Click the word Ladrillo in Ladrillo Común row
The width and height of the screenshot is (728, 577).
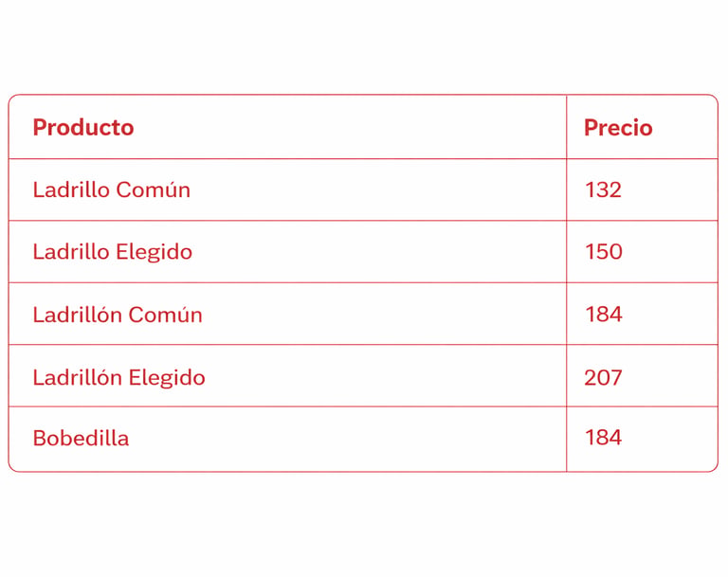pos(71,189)
